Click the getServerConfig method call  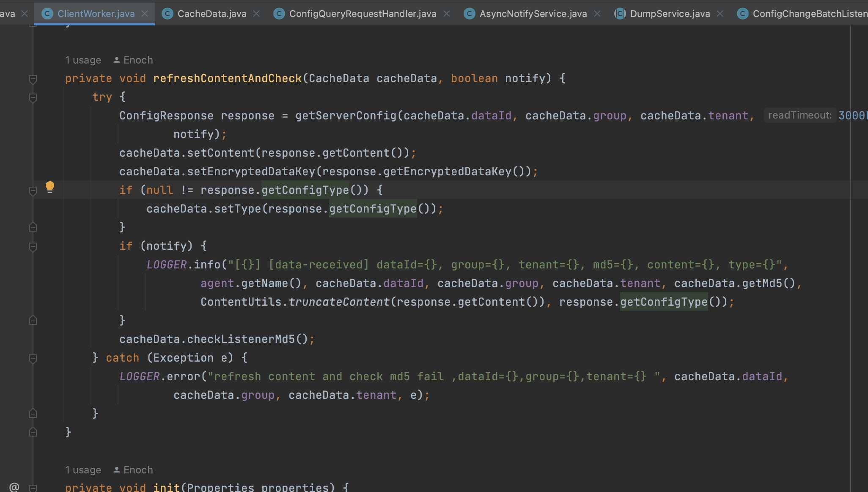coord(346,116)
